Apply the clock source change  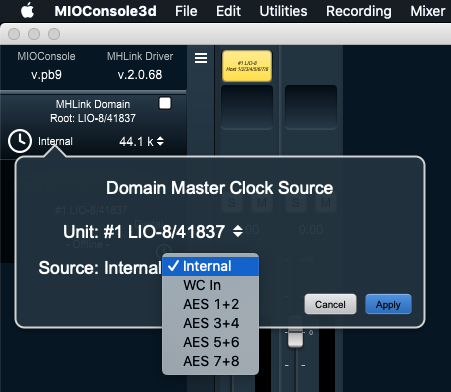coord(388,304)
